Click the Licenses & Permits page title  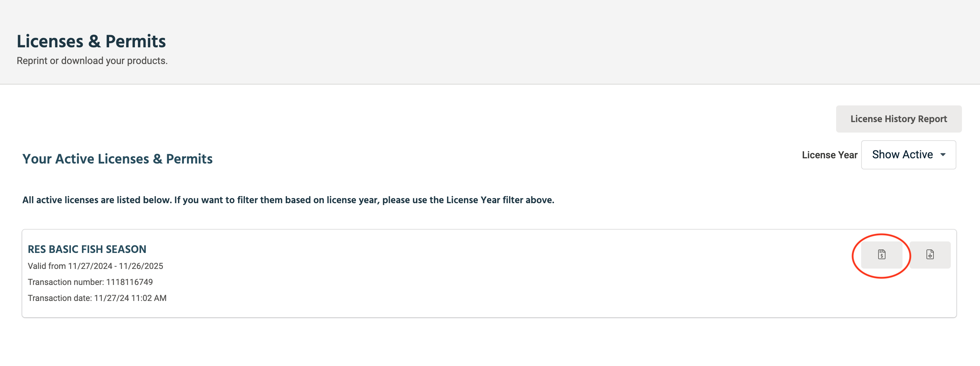[x=91, y=41]
